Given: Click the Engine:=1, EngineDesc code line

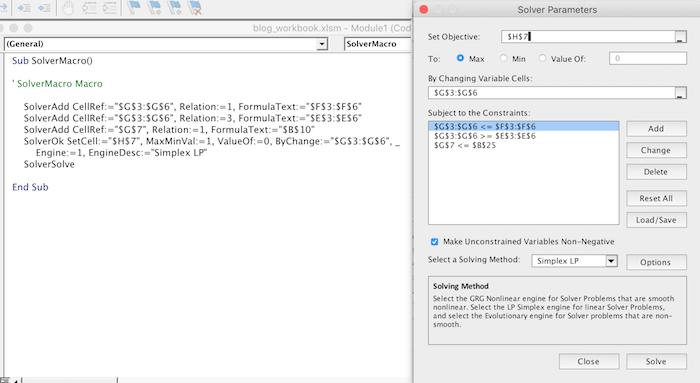Looking at the screenshot, I should [x=121, y=153].
